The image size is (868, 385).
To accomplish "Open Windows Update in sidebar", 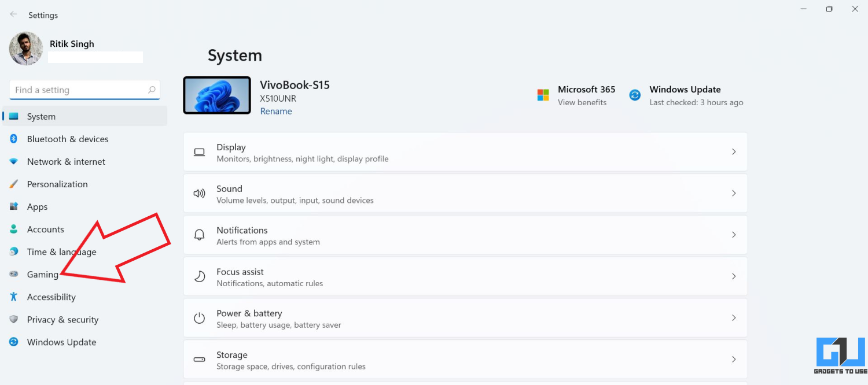I will click(61, 342).
